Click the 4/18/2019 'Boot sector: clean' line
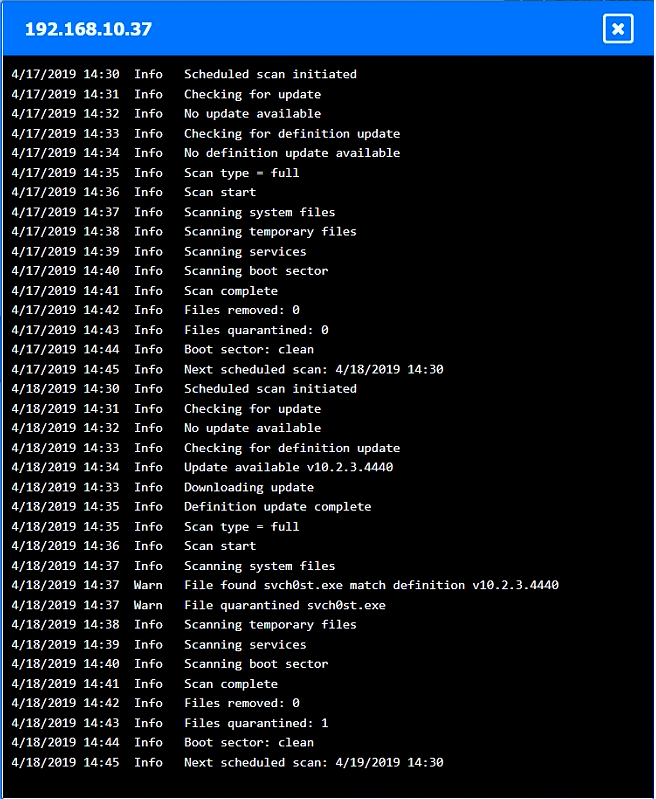This screenshot has height=799, width=656. click(249, 743)
